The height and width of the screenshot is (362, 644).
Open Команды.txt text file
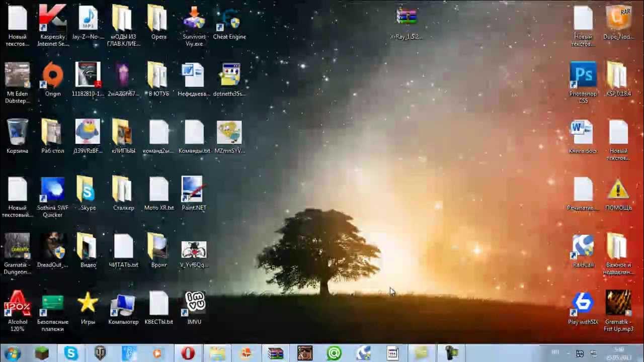[194, 132]
